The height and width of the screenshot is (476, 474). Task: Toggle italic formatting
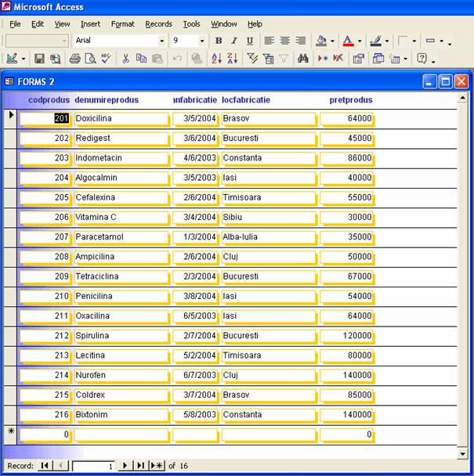click(234, 41)
